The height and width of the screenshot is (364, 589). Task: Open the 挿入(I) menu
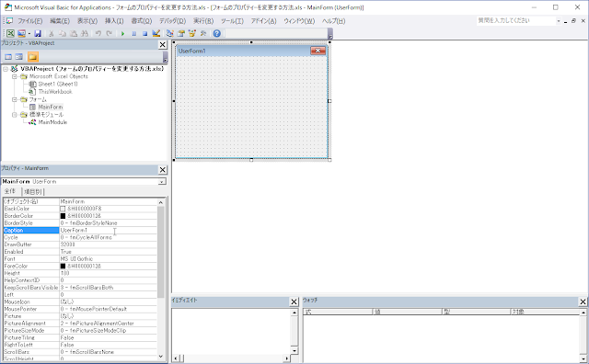tap(114, 21)
